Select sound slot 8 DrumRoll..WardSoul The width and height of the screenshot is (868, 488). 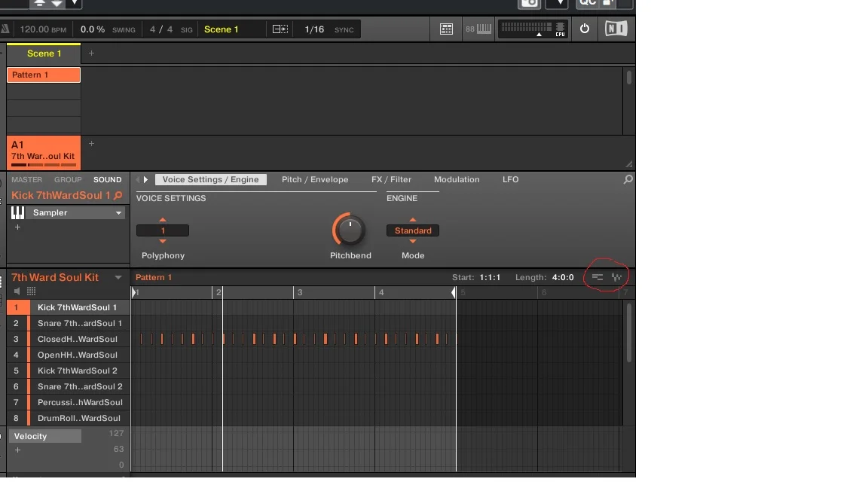point(68,418)
